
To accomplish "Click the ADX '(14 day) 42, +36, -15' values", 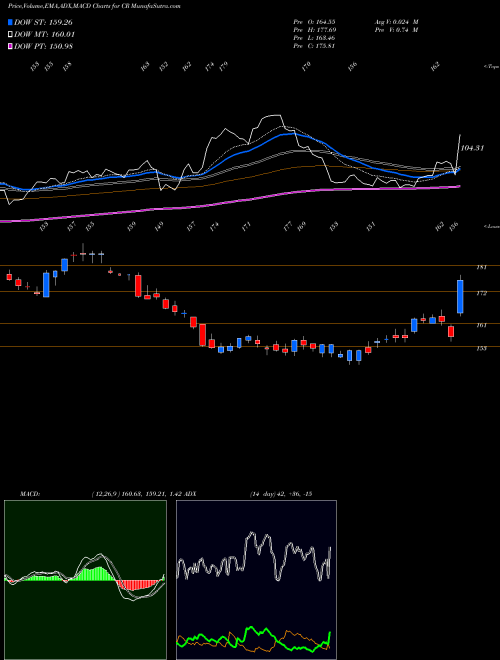I will coord(280,494).
